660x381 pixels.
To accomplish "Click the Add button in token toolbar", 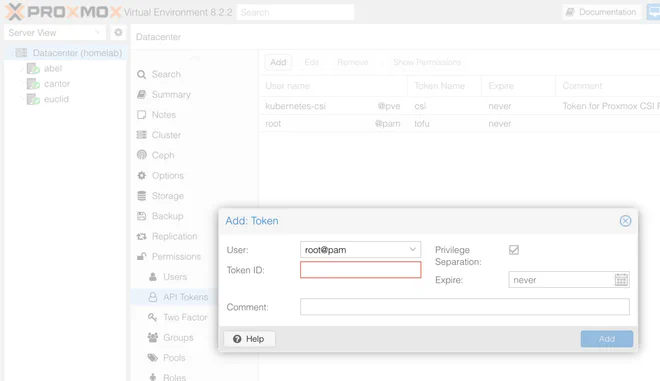I will click(x=278, y=62).
